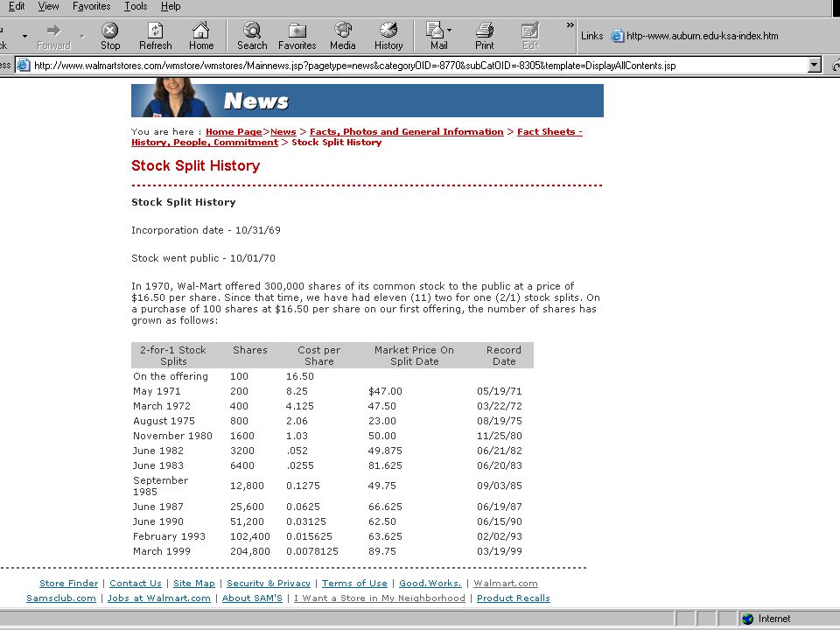The height and width of the screenshot is (630, 840).
Task: Open the Contact Us footer link
Action: click(136, 584)
